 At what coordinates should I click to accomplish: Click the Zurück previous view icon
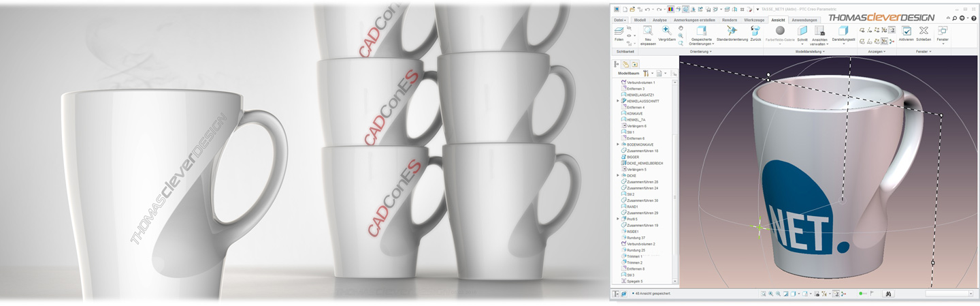pos(755,31)
